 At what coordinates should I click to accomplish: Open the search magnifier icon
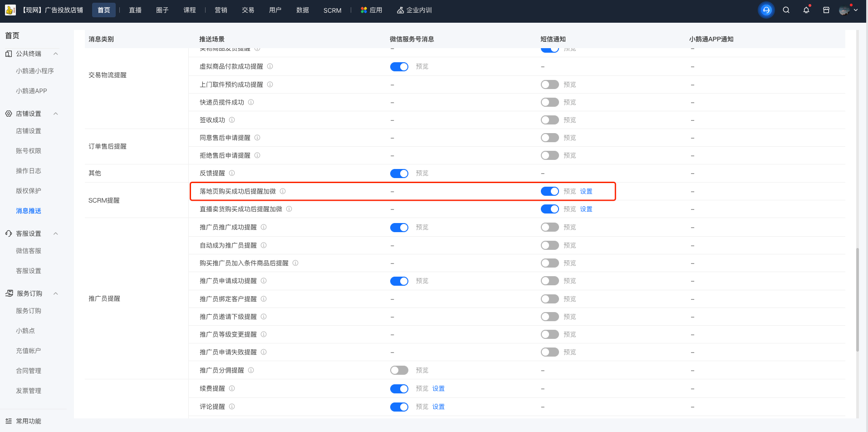point(786,10)
